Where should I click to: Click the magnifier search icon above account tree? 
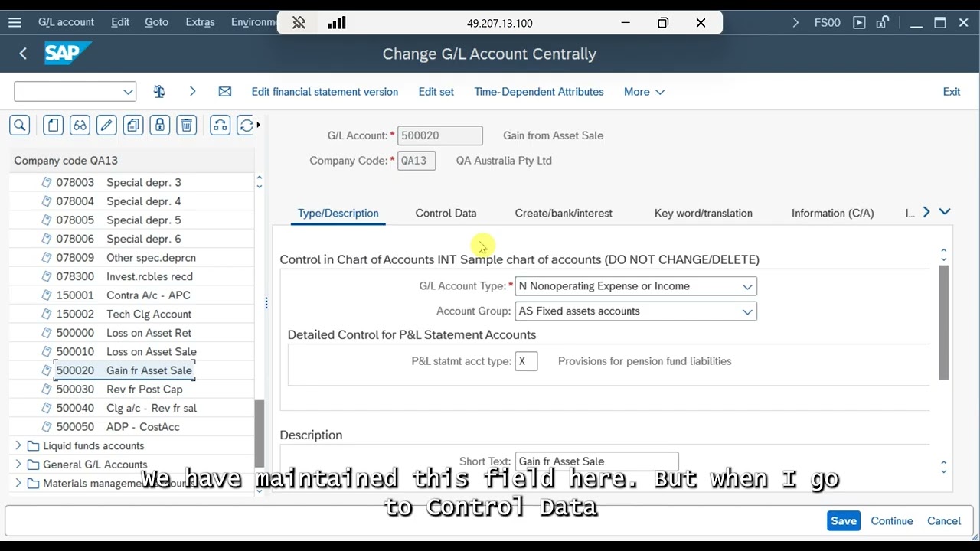20,126
